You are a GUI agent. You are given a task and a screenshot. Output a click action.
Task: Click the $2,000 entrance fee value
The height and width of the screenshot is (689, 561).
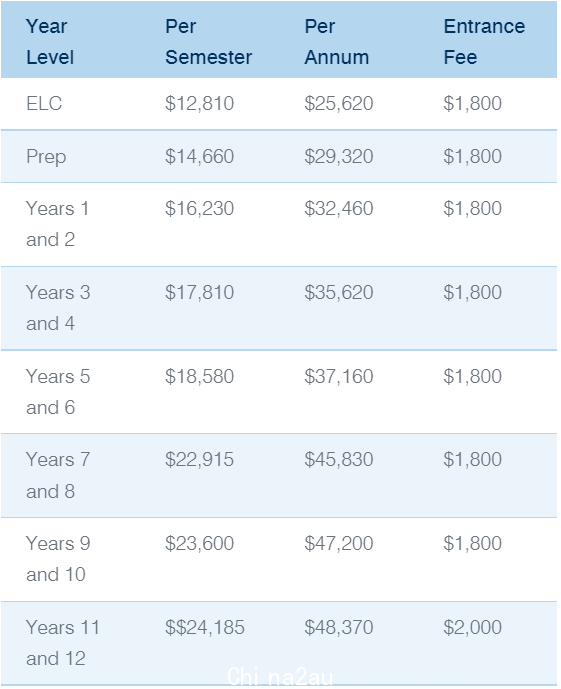472,627
